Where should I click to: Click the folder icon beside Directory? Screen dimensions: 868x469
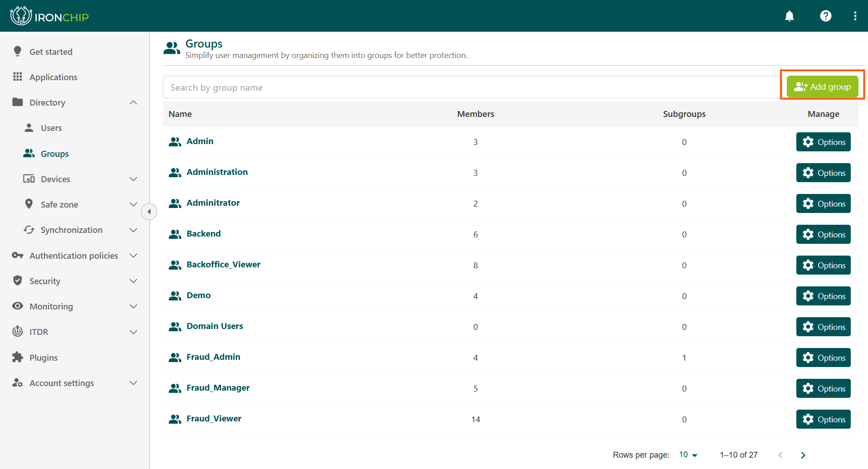click(18, 102)
